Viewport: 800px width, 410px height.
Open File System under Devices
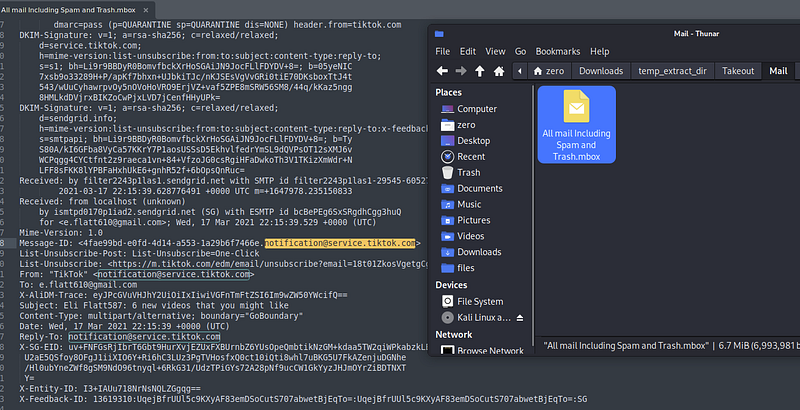pyautogui.click(x=480, y=301)
